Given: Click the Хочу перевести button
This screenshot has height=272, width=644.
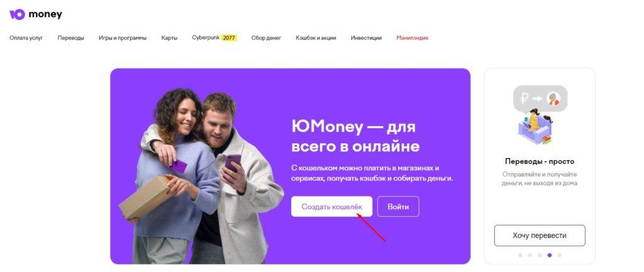Looking at the screenshot, I should 540,236.
